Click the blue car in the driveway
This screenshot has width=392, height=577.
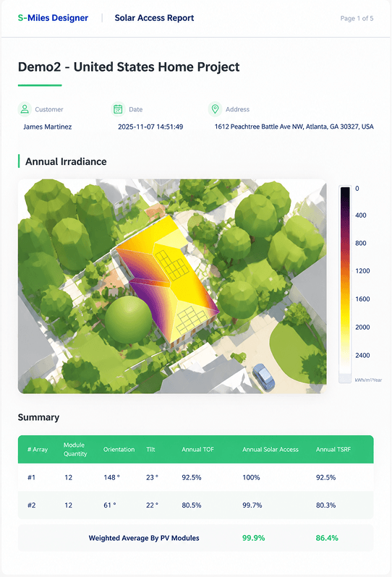click(263, 377)
